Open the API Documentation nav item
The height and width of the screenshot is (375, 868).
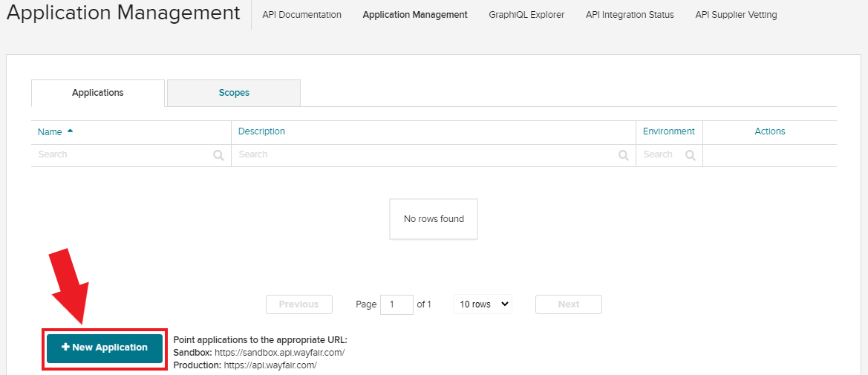(x=301, y=15)
